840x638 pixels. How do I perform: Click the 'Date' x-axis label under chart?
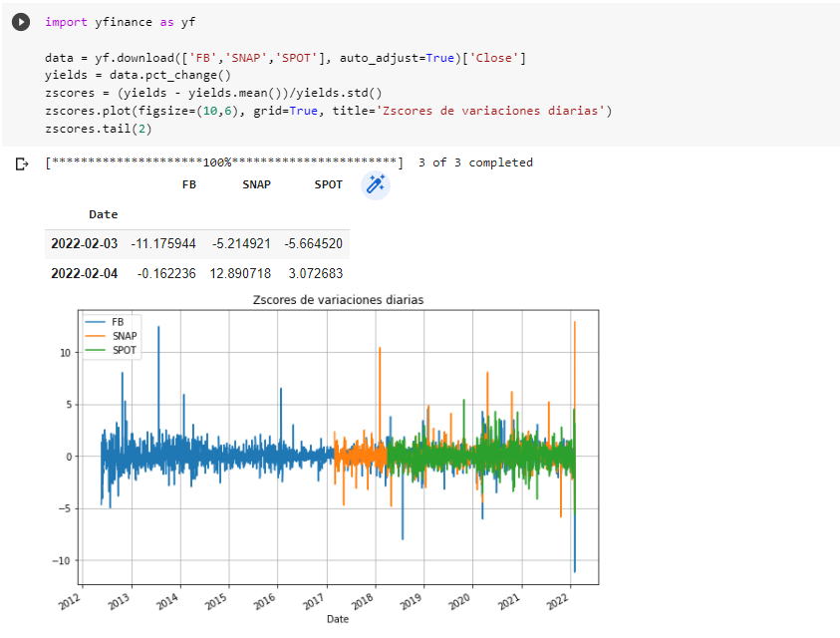point(338,619)
